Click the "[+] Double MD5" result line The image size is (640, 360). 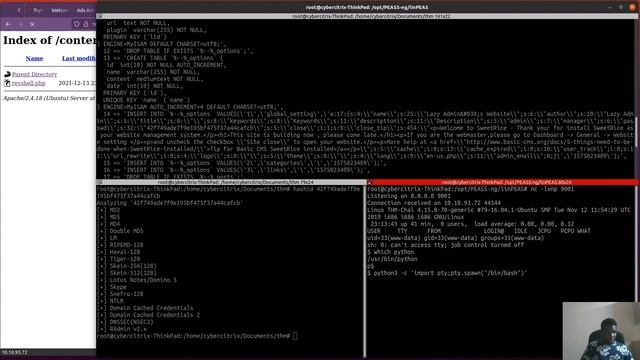(120, 231)
